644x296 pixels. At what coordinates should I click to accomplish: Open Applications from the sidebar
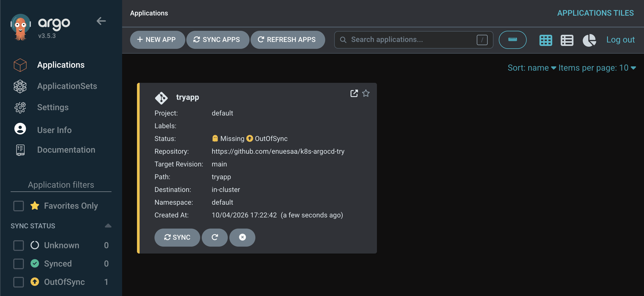pos(61,65)
